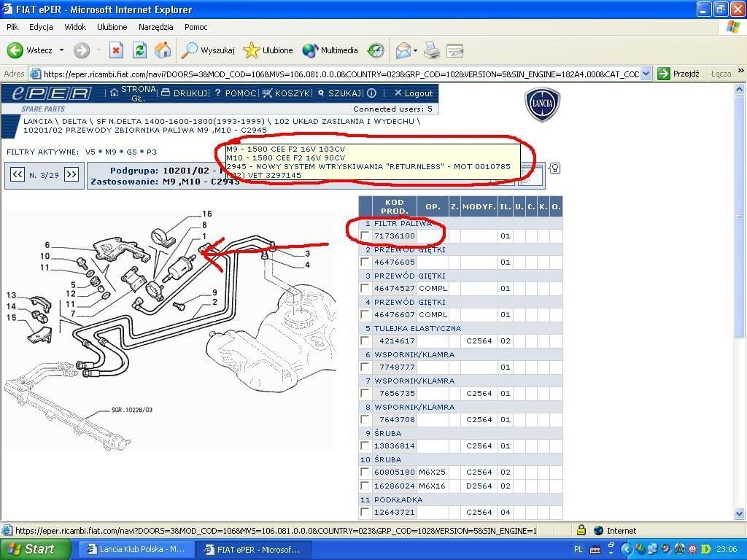Click the Logout link
Screen dimensions: 747x560
[414, 93]
